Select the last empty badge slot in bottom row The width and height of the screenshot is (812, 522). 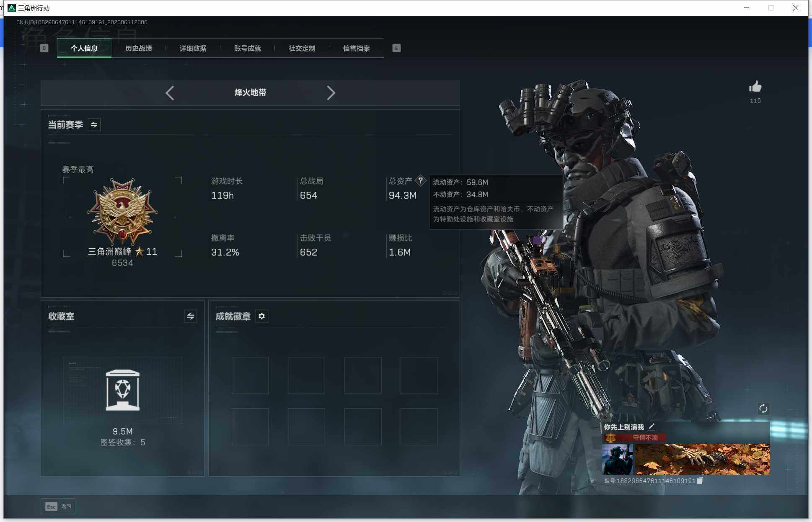[x=419, y=427]
